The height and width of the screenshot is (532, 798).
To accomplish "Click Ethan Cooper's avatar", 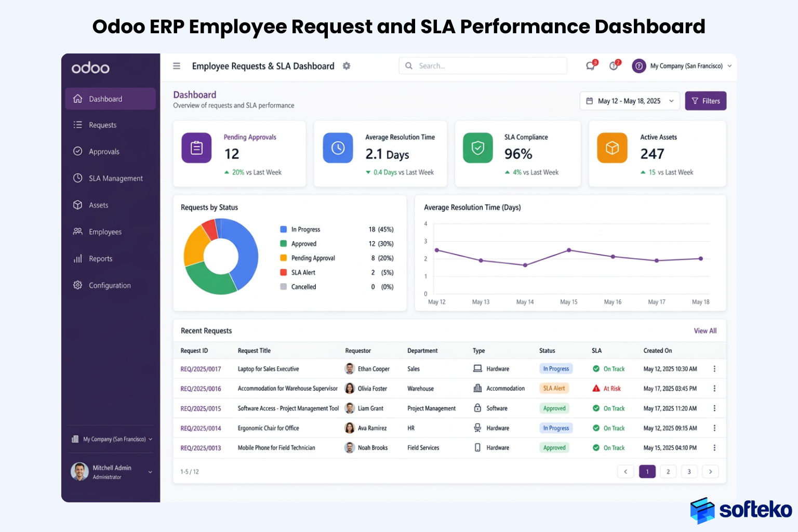I will pyautogui.click(x=350, y=369).
